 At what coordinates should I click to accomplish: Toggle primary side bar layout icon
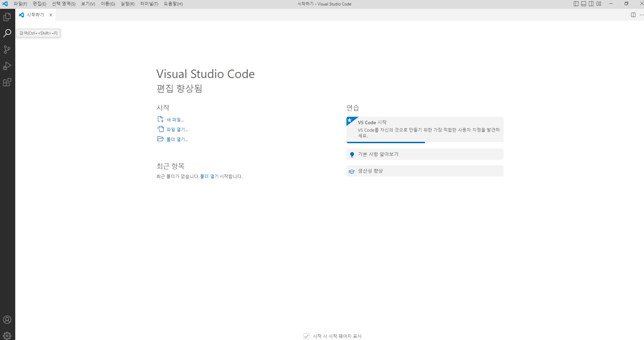[576, 4]
